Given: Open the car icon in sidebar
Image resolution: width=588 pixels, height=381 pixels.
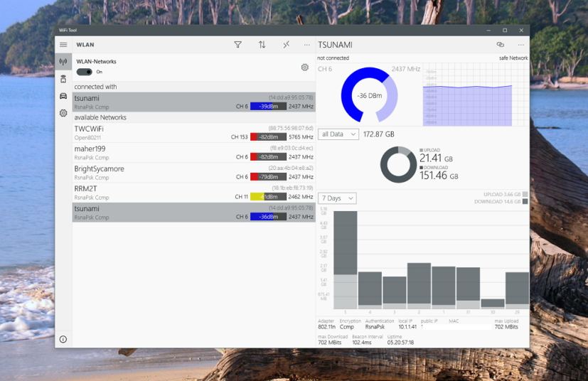Looking at the screenshot, I should (63, 96).
